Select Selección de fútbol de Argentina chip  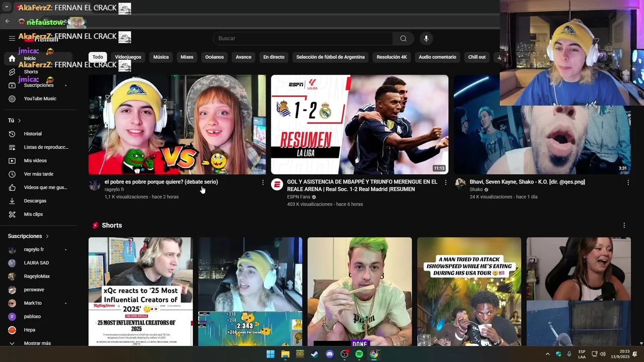(x=331, y=57)
